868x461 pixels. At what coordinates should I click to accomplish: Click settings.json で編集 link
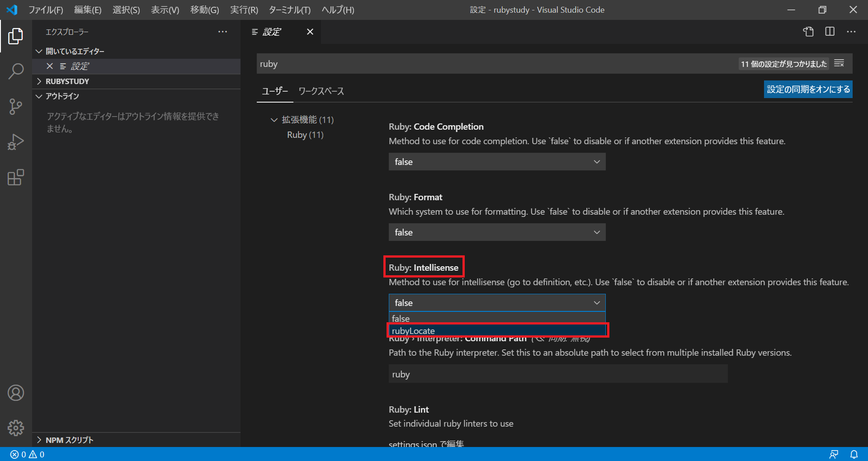[426, 444]
